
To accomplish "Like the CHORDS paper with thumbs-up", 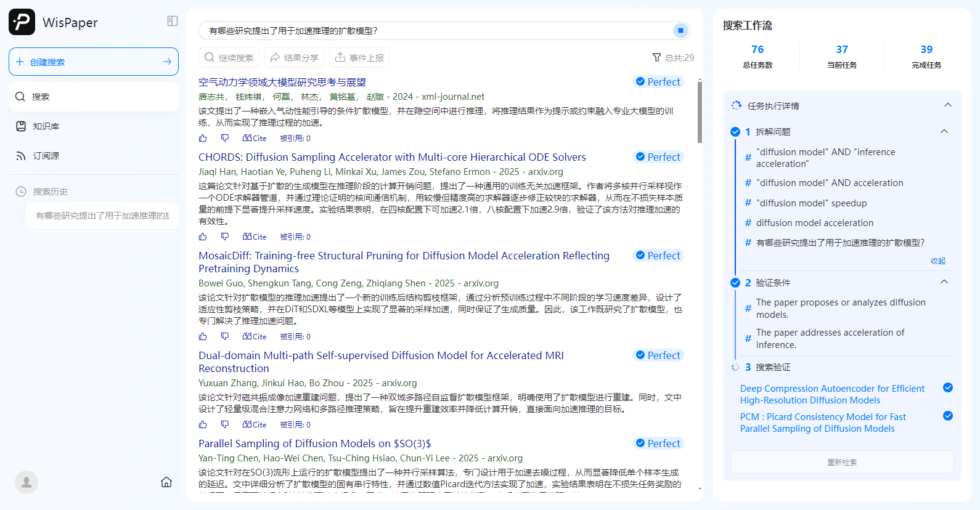I will pos(203,237).
